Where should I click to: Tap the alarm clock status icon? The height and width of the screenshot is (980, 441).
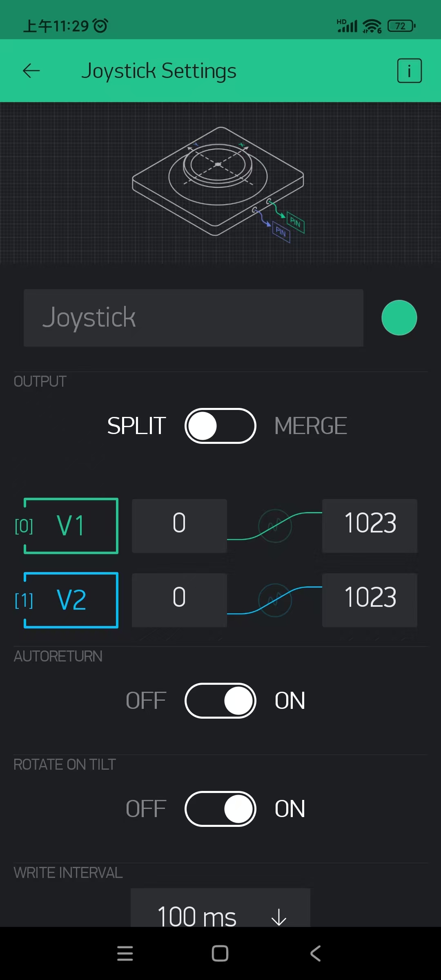click(x=100, y=26)
